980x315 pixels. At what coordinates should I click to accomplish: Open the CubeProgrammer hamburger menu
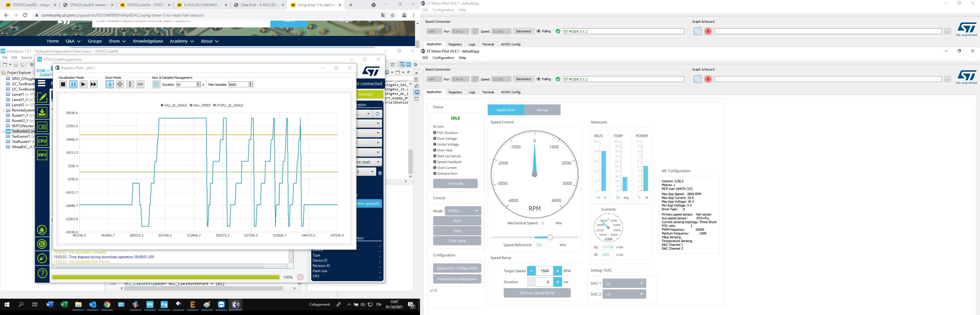point(42,83)
